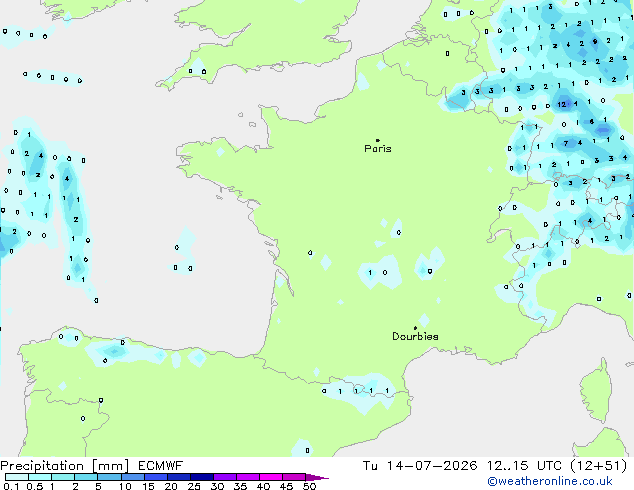The width and height of the screenshot is (634, 490).
Task: Click the Paris city label
Action: coord(378,149)
